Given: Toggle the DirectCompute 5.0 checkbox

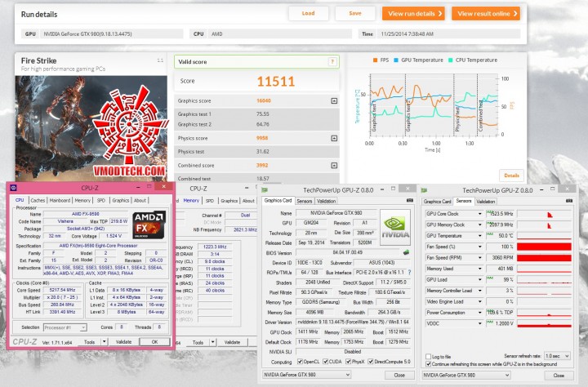Looking at the screenshot, I should [x=371, y=362].
